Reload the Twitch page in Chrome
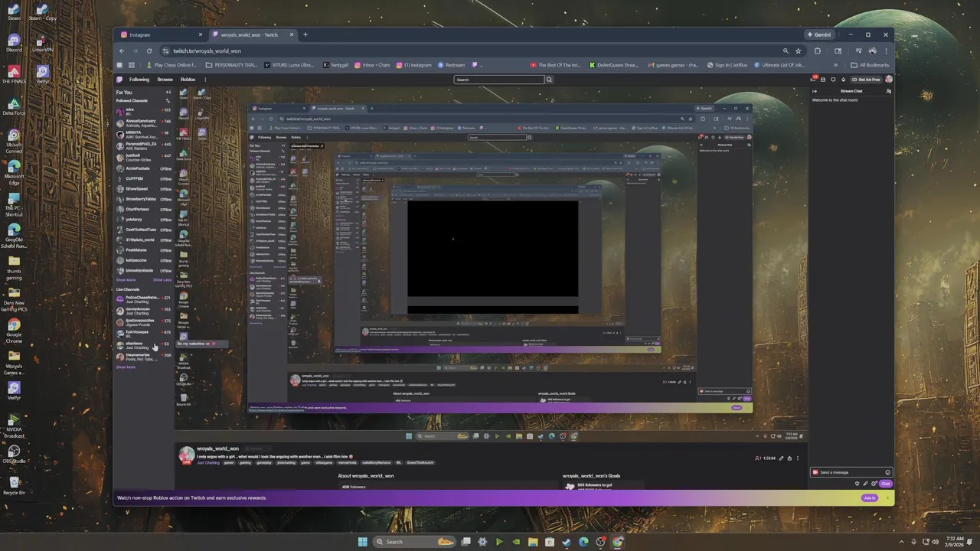The width and height of the screenshot is (980, 551). [x=149, y=51]
